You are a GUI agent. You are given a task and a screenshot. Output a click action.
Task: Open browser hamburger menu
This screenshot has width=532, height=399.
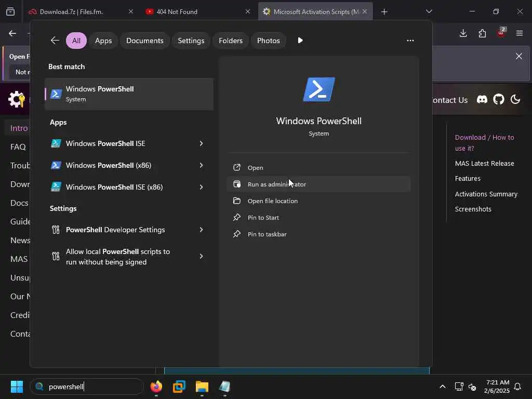[x=520, y=33]
